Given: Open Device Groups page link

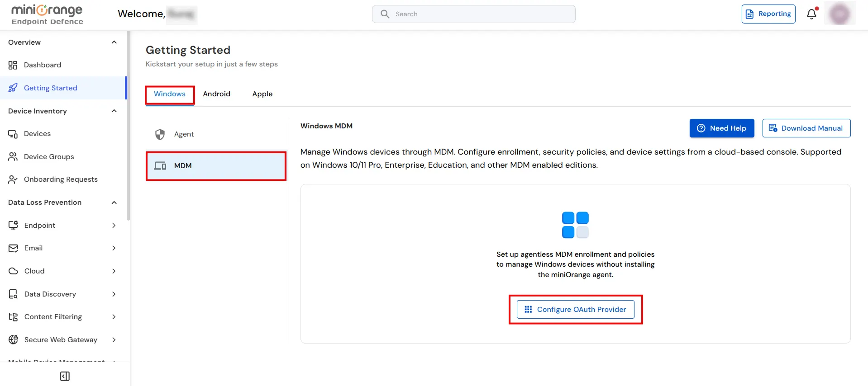Looking at the screenshot, I should 63,157.
